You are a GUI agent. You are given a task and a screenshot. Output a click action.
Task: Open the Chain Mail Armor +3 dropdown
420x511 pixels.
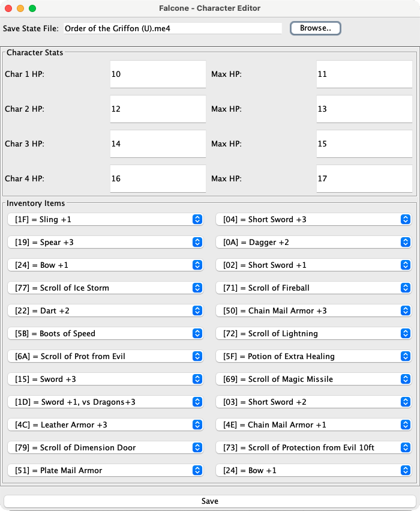click(x=314, y=310)
